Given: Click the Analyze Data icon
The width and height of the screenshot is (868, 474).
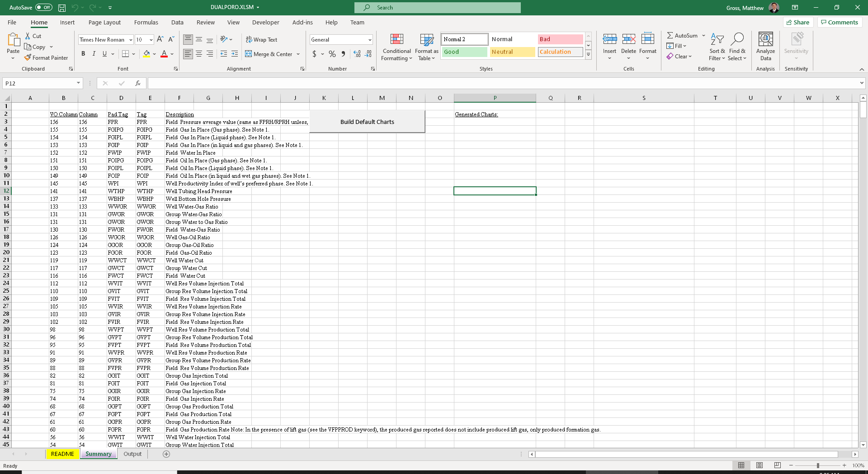Looking at the screenshot, I should [765, 47].
